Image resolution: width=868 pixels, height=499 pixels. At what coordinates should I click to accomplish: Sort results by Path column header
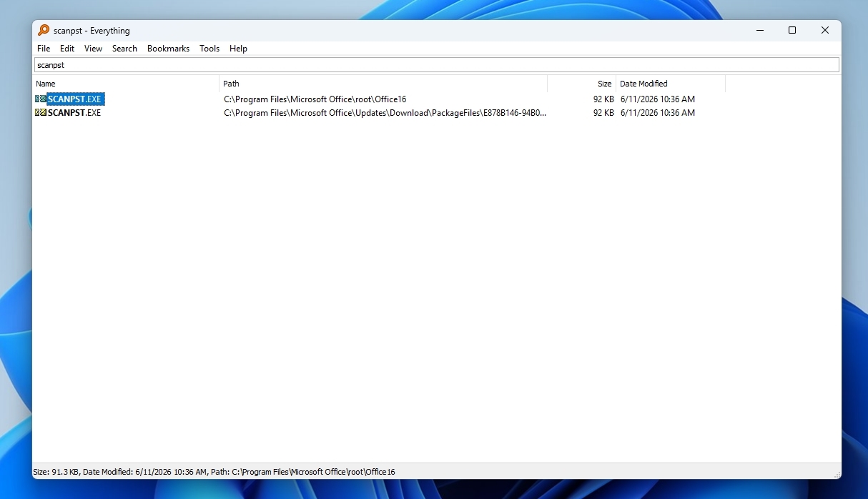tap(383, 84)
